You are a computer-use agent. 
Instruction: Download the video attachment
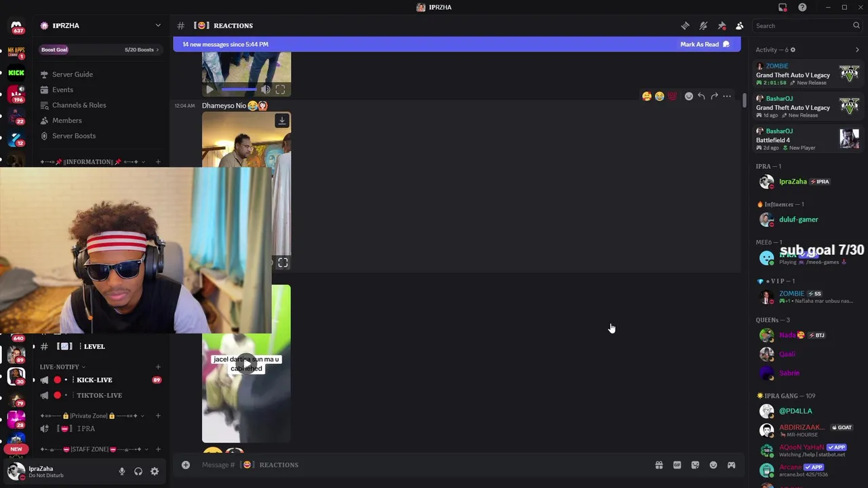282,121
